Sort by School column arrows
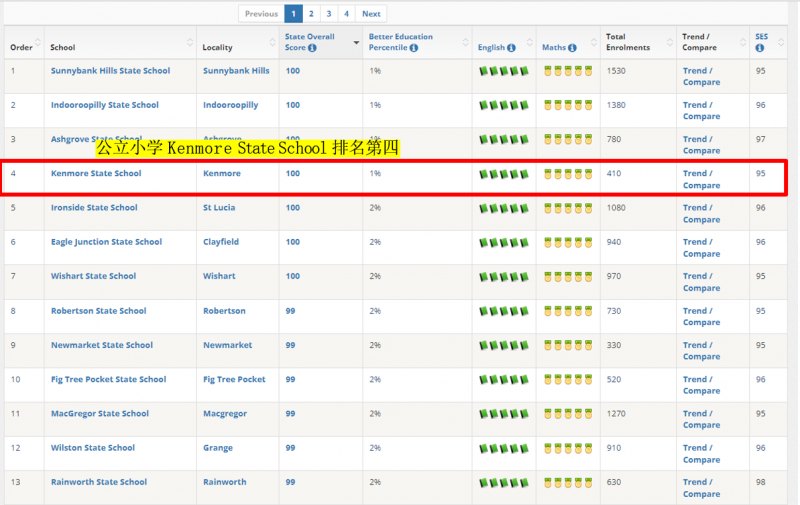 pos(190,42)
